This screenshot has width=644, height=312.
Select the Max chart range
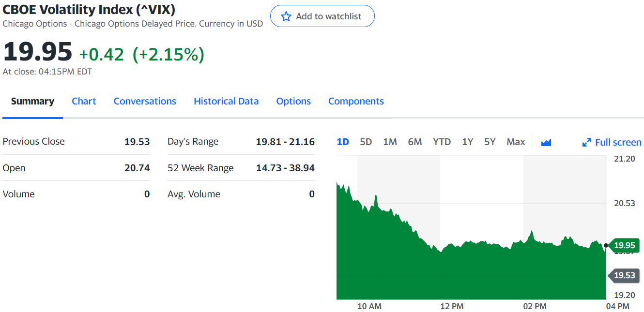[x=516, y=142]
